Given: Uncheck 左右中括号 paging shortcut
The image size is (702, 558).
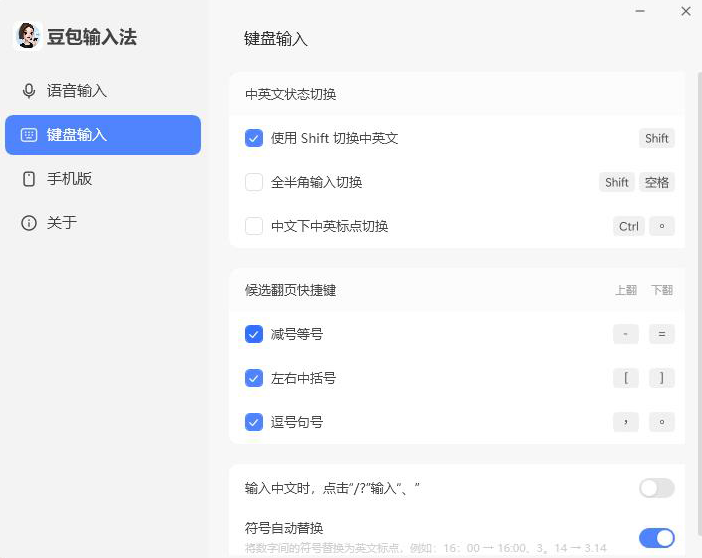Looking at the screenshot, I should click(x=254, y=378).
